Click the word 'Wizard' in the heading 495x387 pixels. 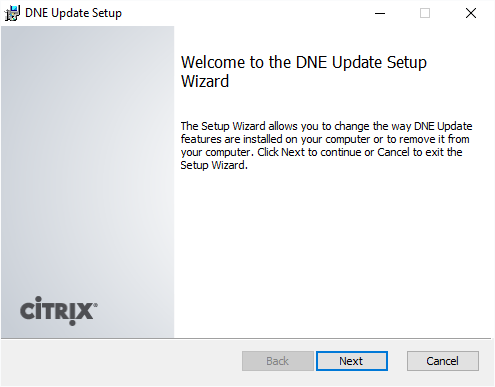205,81
